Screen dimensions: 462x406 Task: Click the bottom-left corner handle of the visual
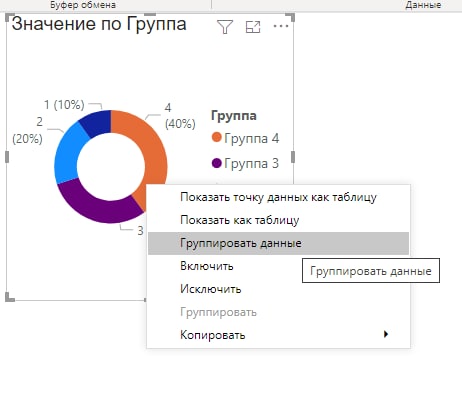(10, 297)
